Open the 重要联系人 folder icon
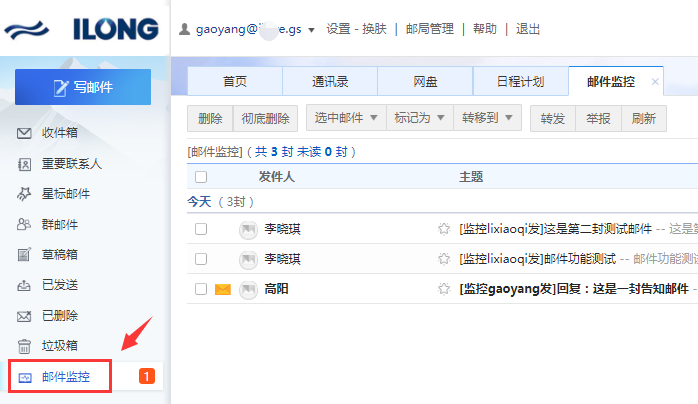698x404 pixels. click(x=26, y=164)
